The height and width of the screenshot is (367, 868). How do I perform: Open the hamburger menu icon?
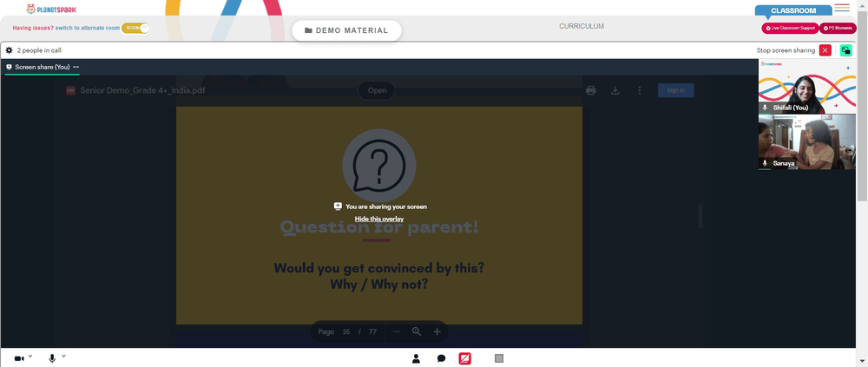[x=842, y=7]
